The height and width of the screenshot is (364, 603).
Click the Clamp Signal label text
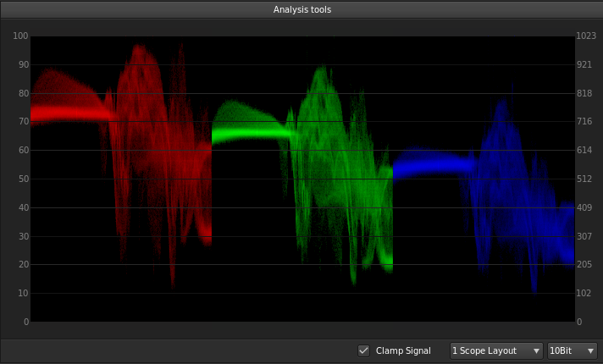403,350
